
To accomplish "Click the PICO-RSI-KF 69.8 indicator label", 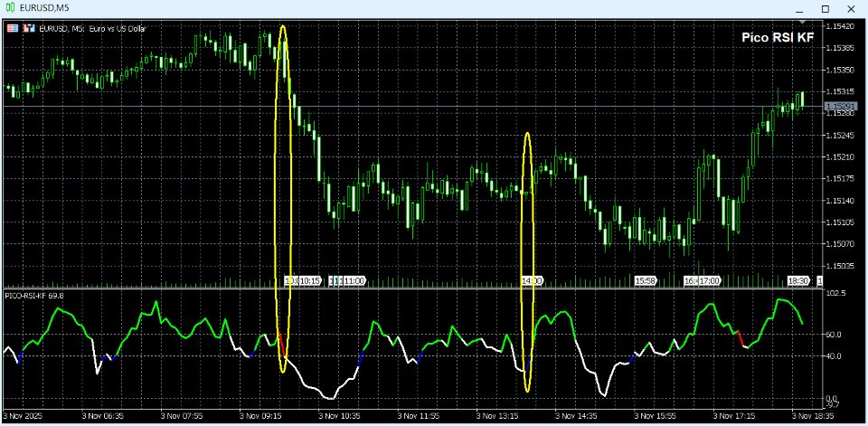I will tap(35, 295).
